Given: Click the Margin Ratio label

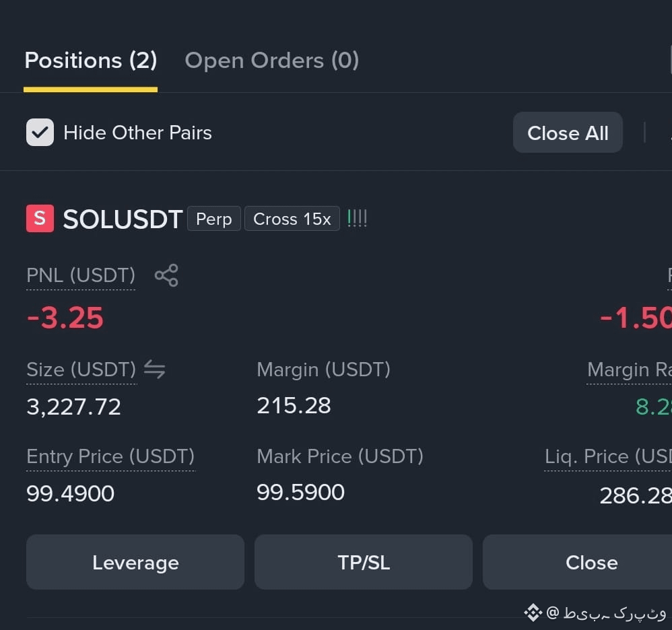Looking at the screenshot, I should [x=629, y=370].
